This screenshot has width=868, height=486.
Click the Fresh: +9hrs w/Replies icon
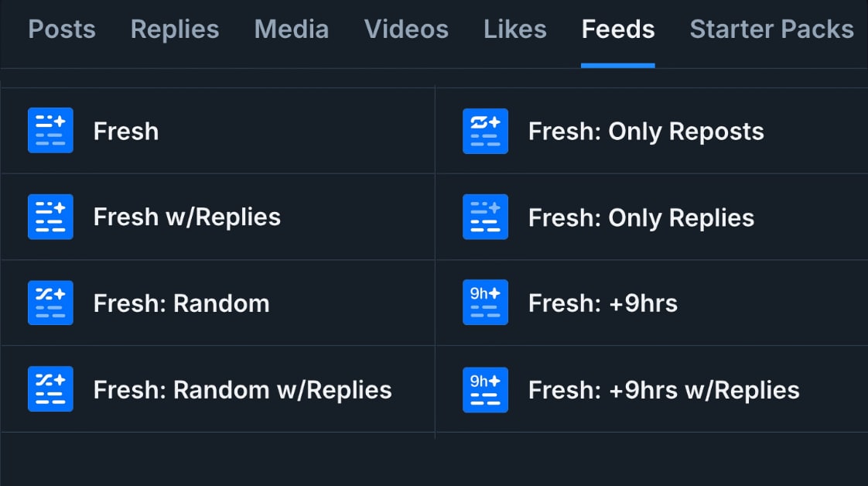tap(485, 389)
